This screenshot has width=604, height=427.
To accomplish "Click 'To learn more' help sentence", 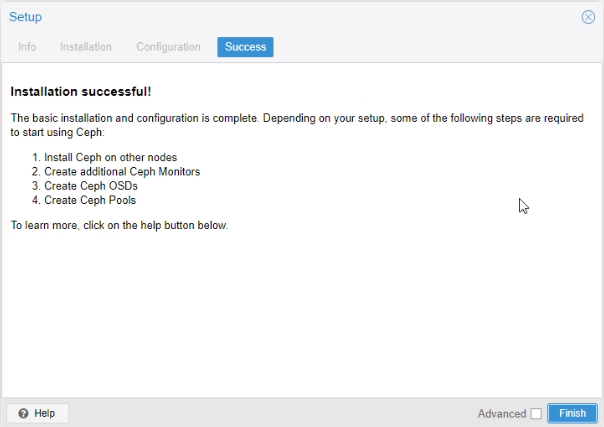I will 119,225.
